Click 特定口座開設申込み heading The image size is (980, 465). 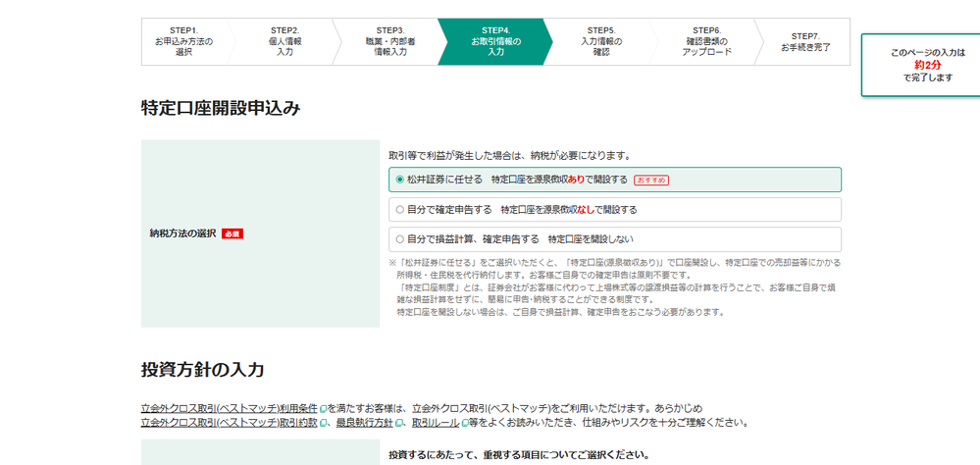click(x=221, y=109)
